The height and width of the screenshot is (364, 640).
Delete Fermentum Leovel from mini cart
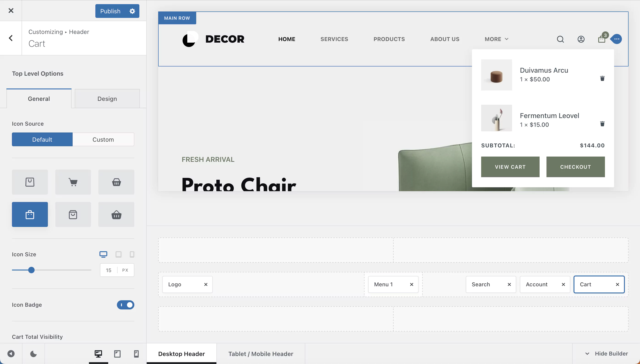(x=602, y=124)
